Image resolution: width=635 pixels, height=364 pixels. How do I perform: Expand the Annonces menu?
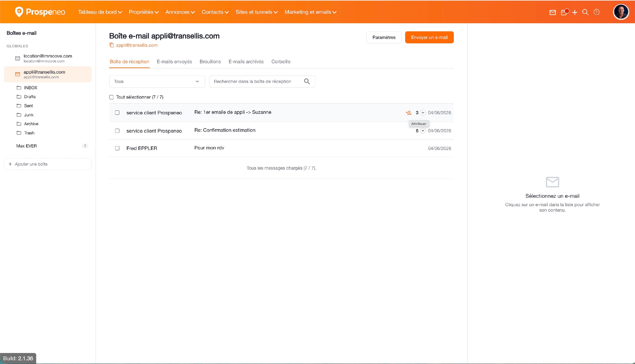coord(180,12)
